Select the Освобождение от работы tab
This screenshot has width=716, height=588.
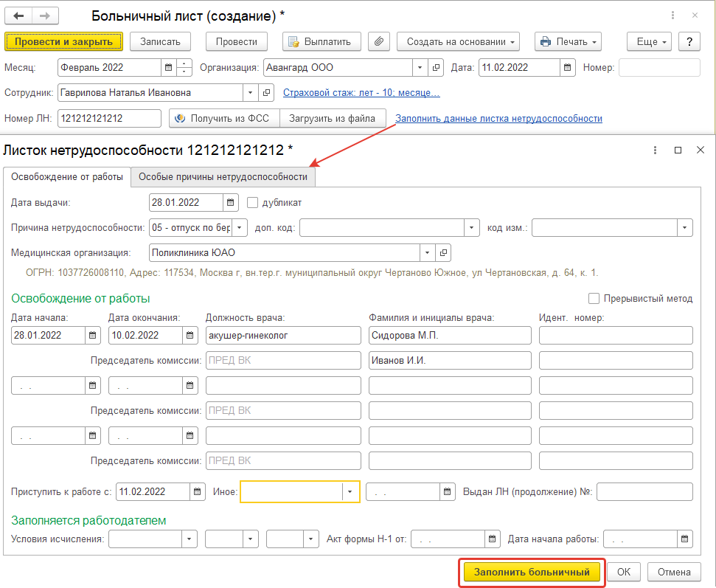[67, 177]
